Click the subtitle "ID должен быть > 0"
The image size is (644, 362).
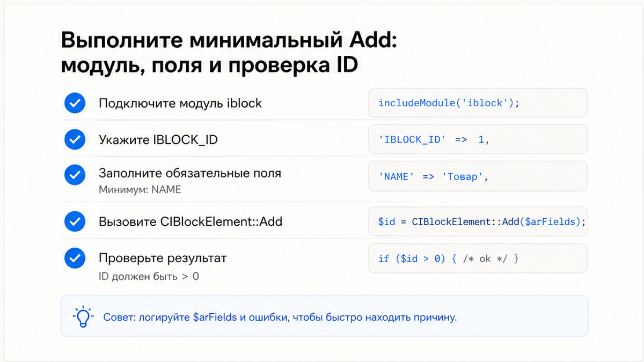click(149, 277)
